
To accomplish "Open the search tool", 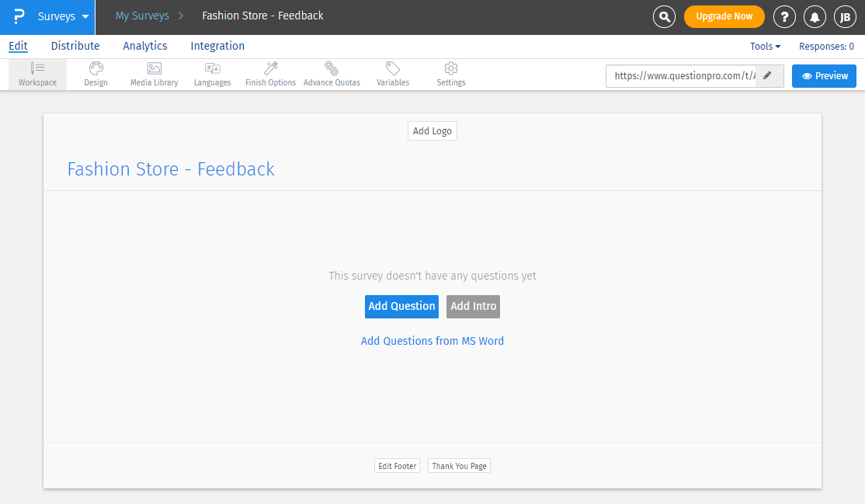I will [x=664, y=16].
